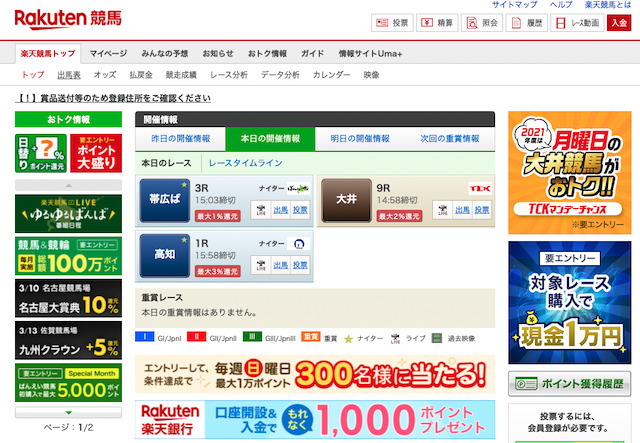Open the LIVE icon for 高知 1R
This screenshot has width=640, height=443.
[x=261, y=265]
